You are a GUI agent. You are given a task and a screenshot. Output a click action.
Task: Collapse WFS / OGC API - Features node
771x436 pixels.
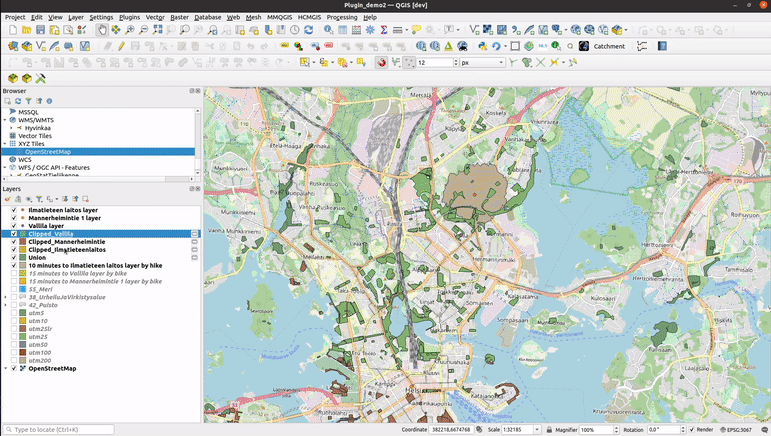(x=5, y=168)
